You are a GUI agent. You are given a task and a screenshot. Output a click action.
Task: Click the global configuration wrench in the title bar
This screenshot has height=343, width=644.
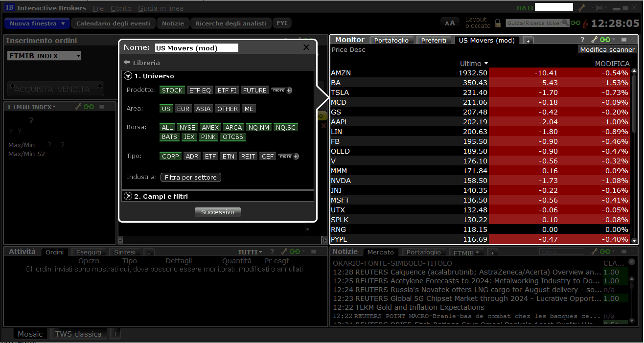[x=581, y=8]
